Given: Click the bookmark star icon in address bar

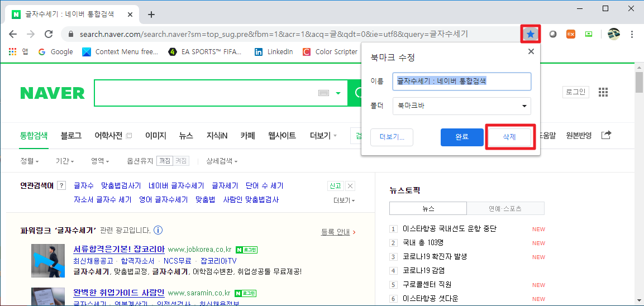Looking at the screenshot, I should (x=531, y=34).
